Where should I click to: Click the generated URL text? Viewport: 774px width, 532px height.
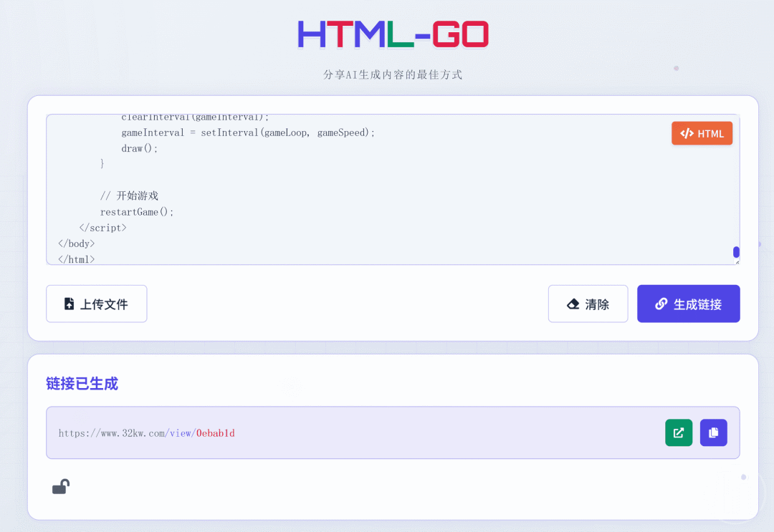coord(147,433)
